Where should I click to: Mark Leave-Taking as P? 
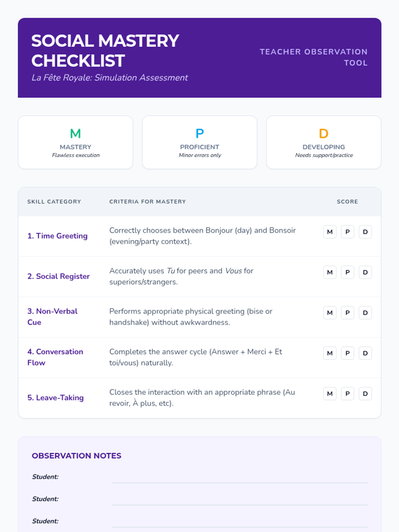347,394
